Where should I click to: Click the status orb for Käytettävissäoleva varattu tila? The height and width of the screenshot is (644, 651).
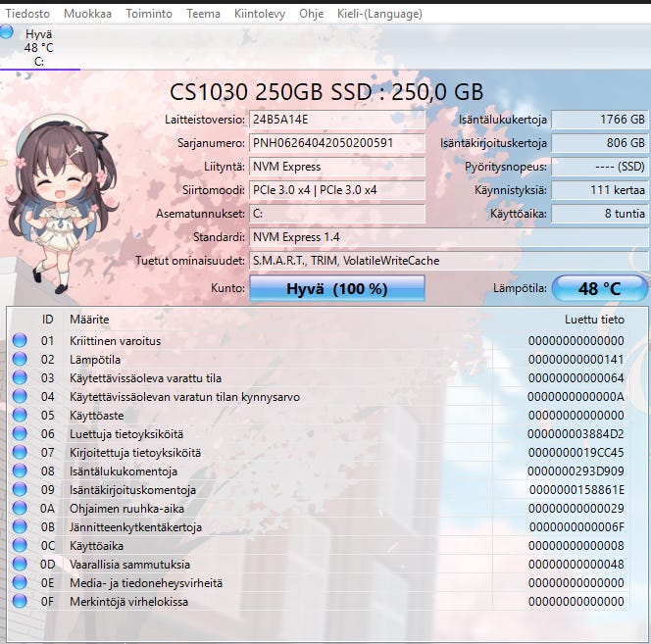click(x=20, y=377)
